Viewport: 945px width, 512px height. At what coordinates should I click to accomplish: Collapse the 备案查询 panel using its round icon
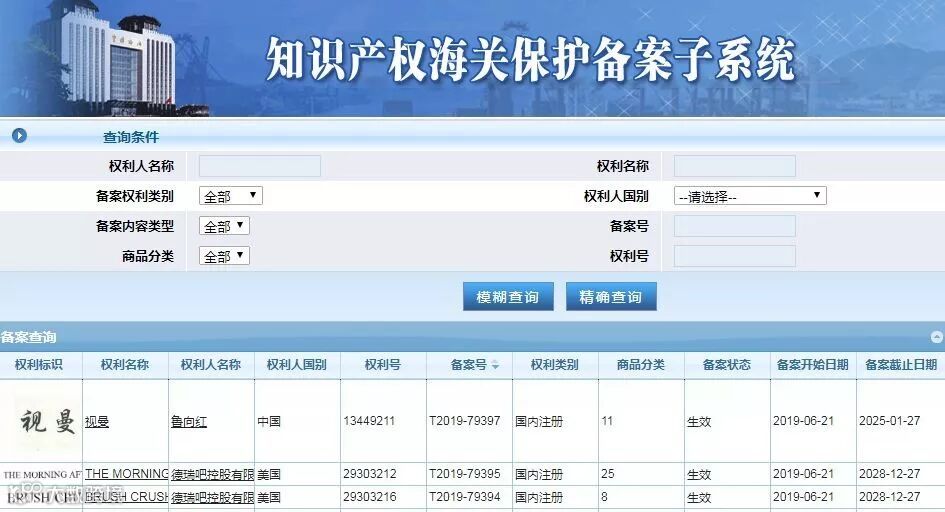coord(937,337)
